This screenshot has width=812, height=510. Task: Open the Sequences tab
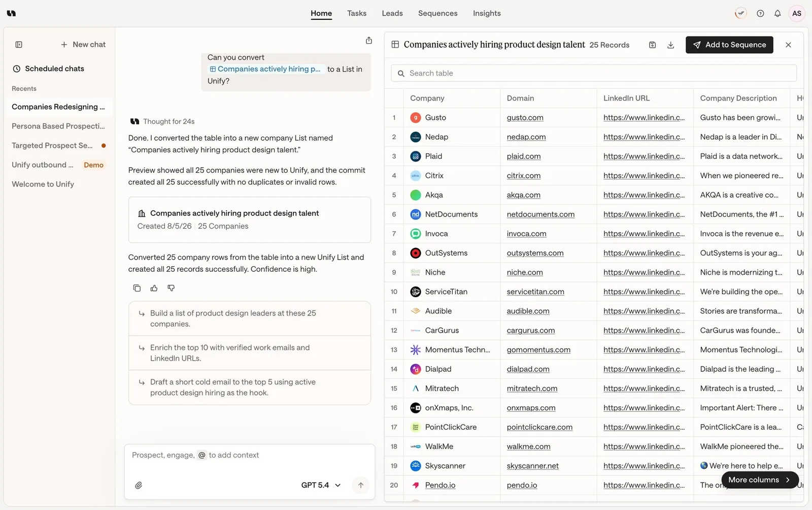[x=438, y=13]
